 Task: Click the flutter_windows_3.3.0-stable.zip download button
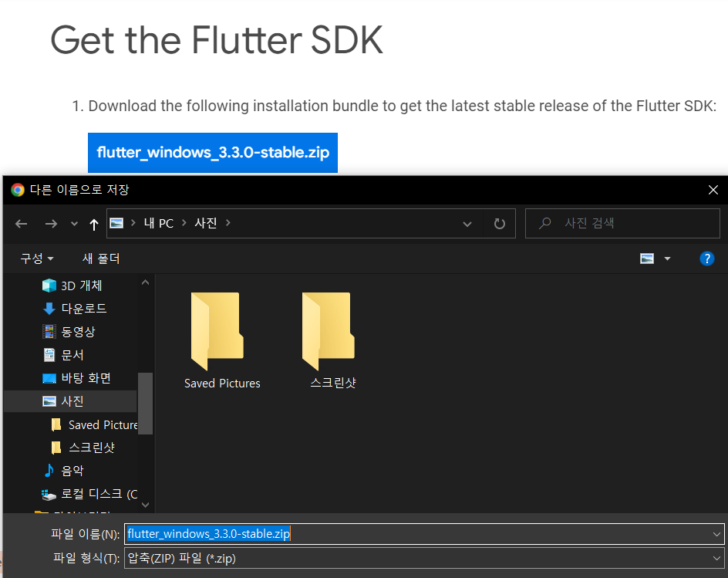(213, 153)
